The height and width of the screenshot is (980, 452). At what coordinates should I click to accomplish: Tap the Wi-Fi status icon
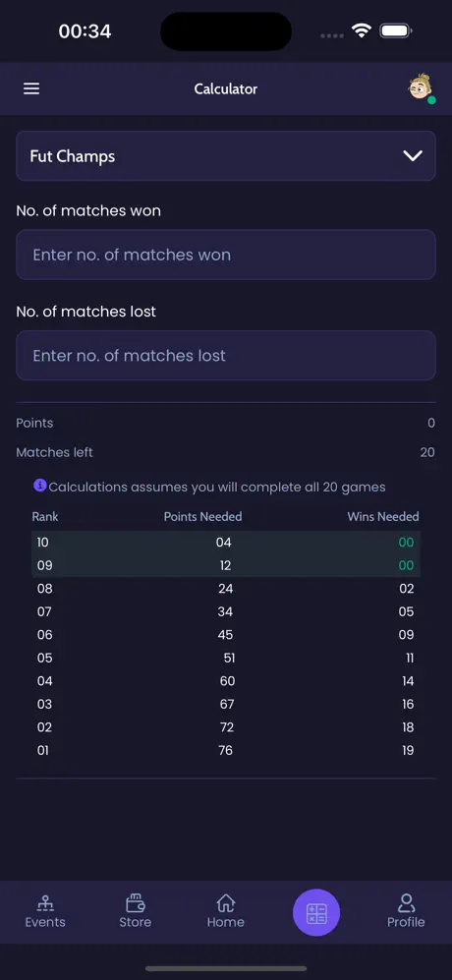(362, 30)
